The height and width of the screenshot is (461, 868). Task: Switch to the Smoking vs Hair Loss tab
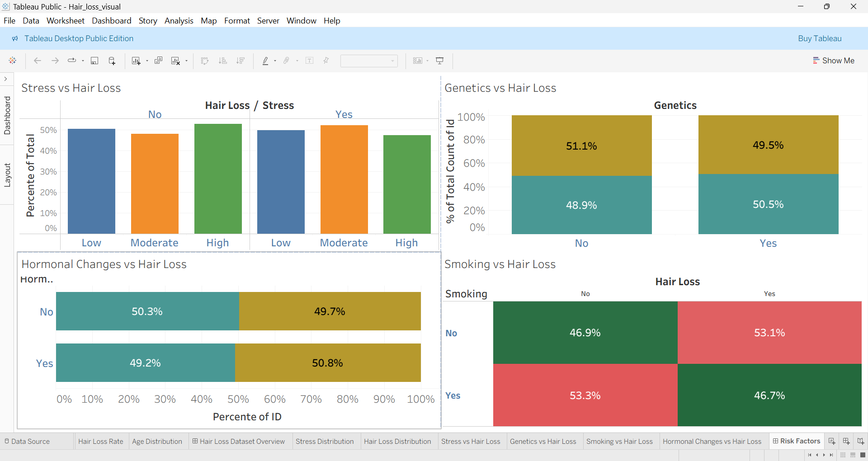pos(619,441)
